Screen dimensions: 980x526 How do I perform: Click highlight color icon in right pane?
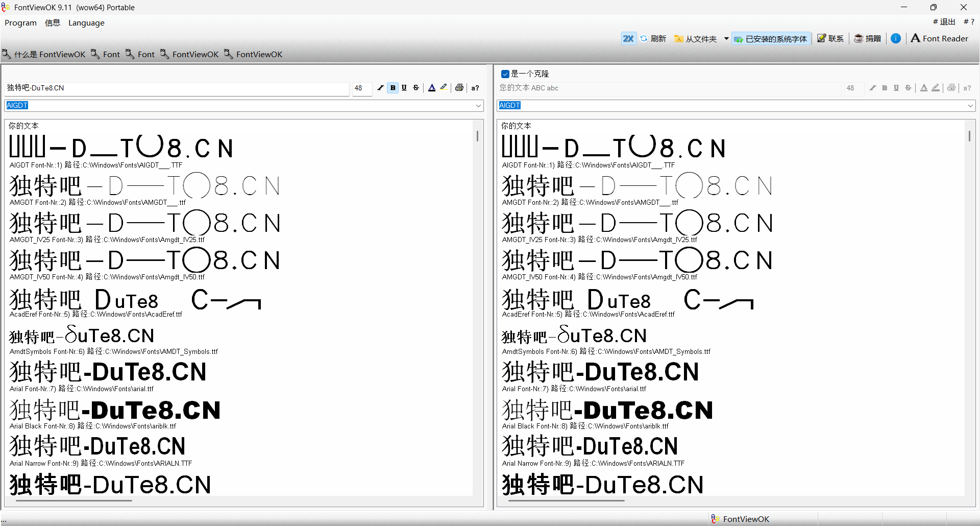pyautogui.click(x=936, y=88)
